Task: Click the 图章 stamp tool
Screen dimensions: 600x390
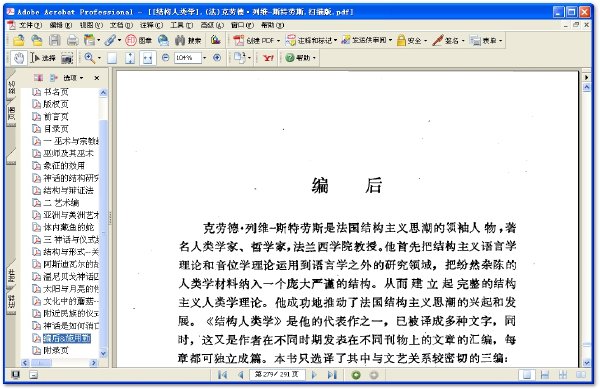Action: (x=139, y=40)
